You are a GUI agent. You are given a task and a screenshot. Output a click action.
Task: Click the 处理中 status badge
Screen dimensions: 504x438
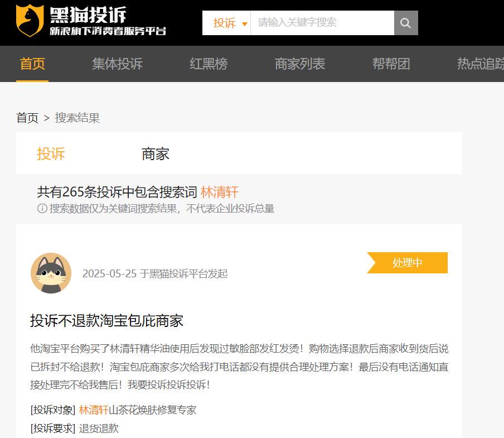[x=407, y=263]
